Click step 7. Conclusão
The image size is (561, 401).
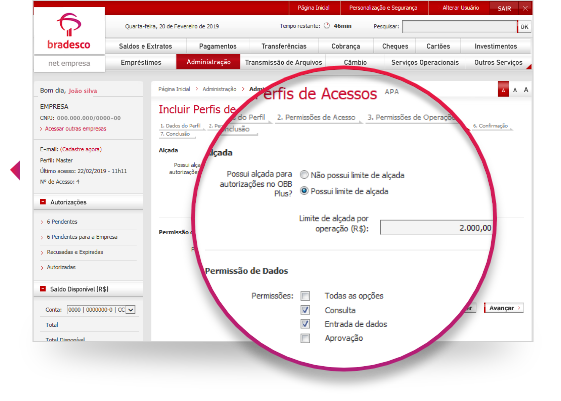[x=175, y=134]
